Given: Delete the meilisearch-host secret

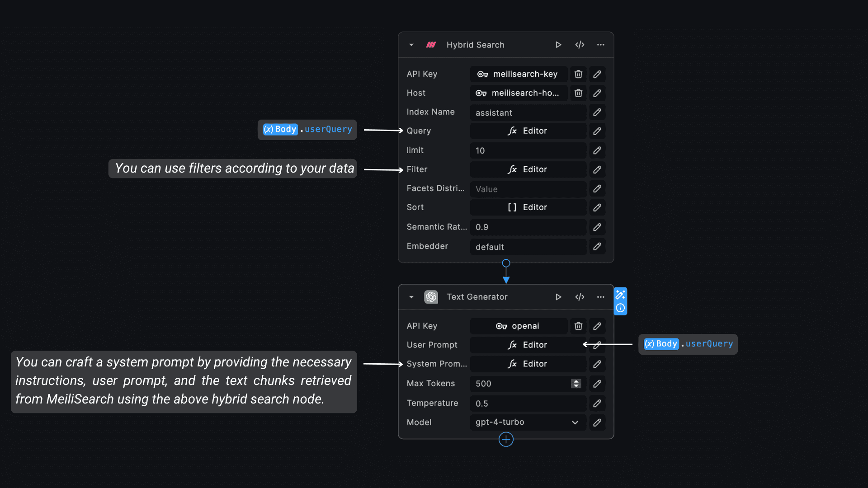Looking at the screenshot, I should click(x=578, y=93).
